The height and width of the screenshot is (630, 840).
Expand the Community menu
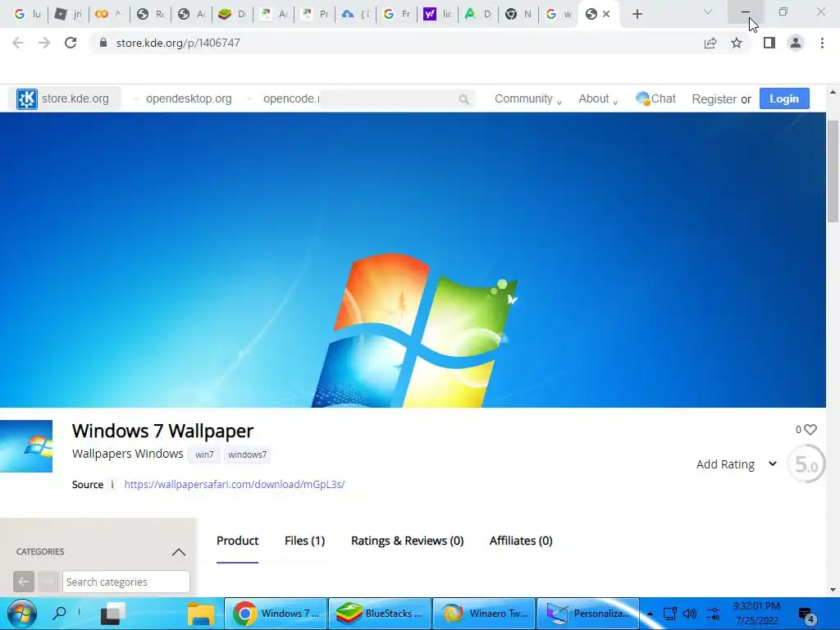click(x=527, y=98)
